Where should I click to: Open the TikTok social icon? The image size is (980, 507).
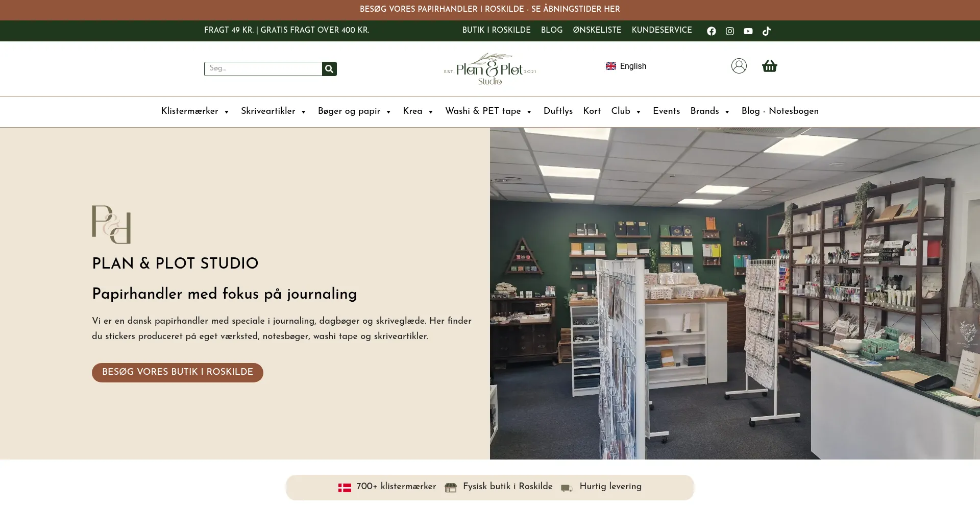(x=767, y=31)
